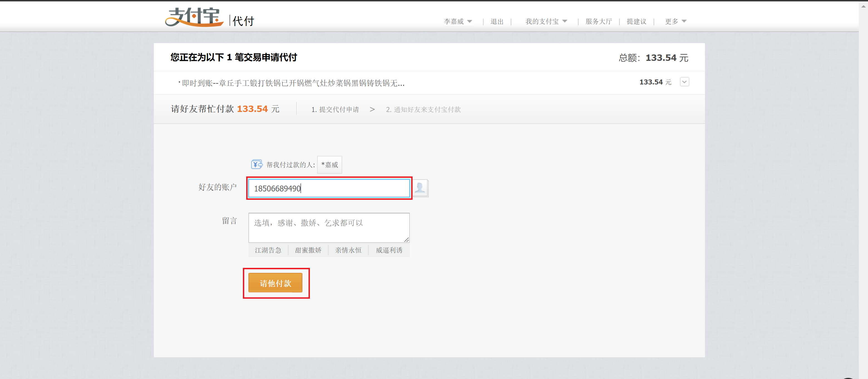868x379 pixels.
Task: Open the 更多 dropdown menu
Action: [x=675, y=22]
